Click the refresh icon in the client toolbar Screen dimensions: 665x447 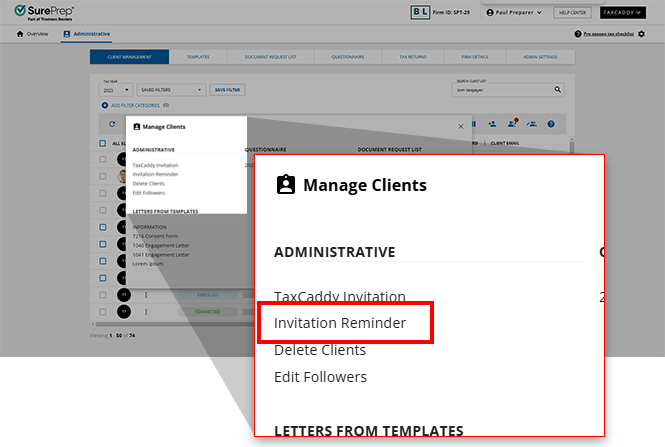[x=112, y=124]
